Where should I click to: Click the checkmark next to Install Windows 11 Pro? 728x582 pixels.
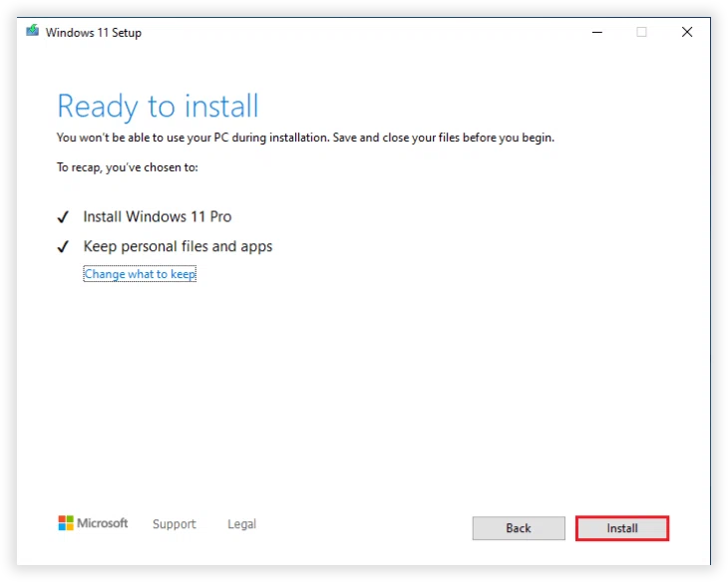coord(63,216)
